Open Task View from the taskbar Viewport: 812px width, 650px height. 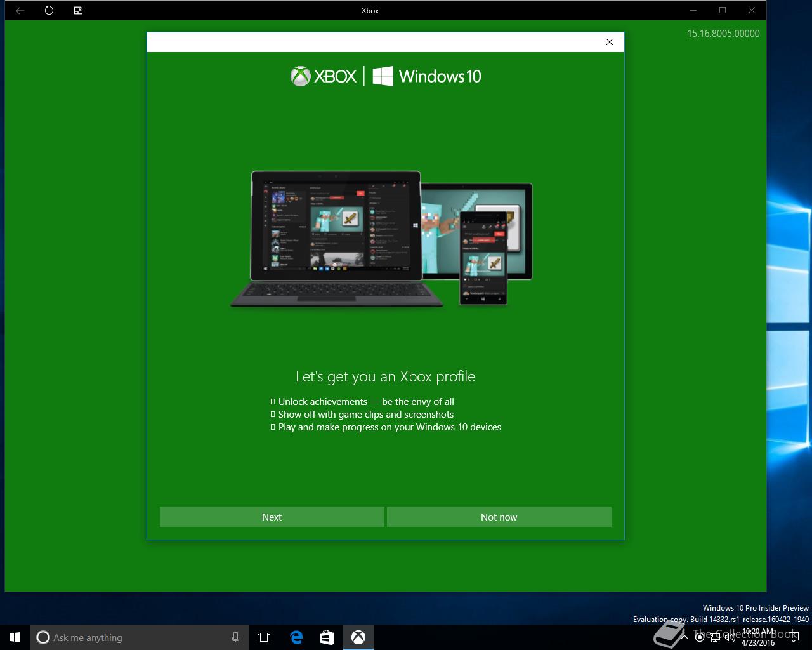[264, 637]
